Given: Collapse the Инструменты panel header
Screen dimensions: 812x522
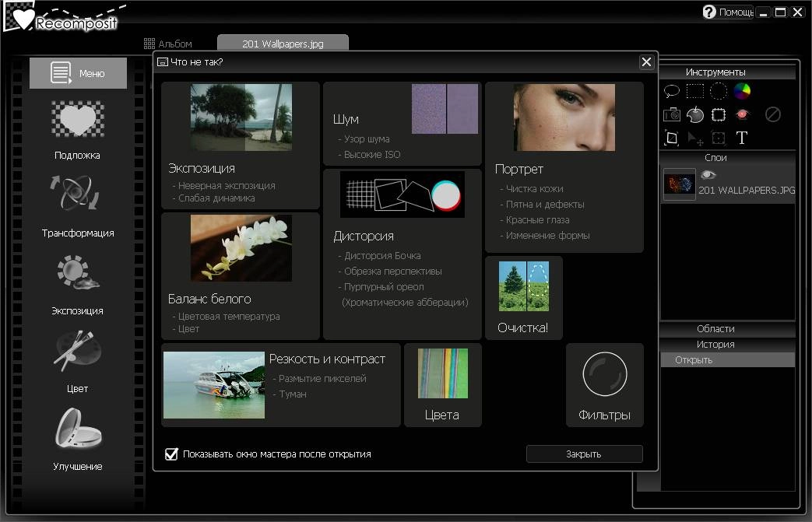Looking at the screenshot, I should click(x=715, y=72).
